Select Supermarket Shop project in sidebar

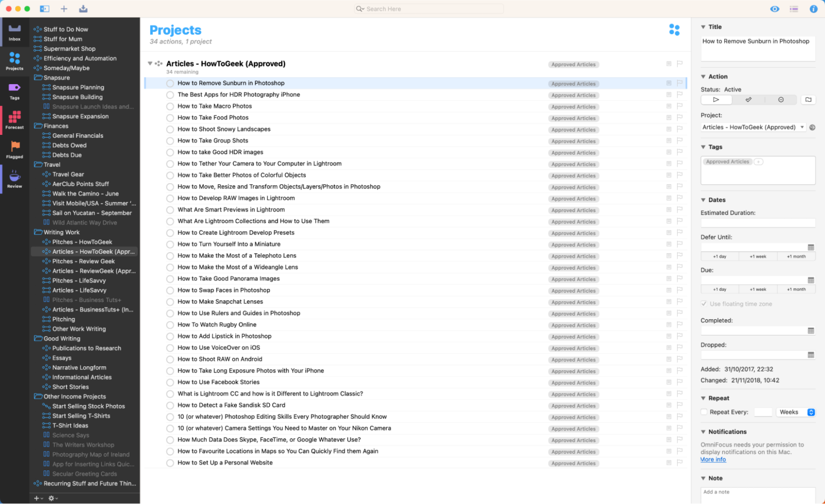point(69,49)
